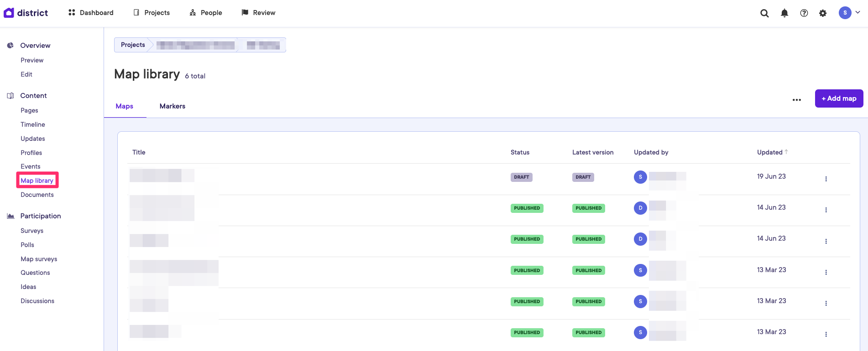Select the Maps tab
Screen dimensions: 868x351
[x=124, y=106]
